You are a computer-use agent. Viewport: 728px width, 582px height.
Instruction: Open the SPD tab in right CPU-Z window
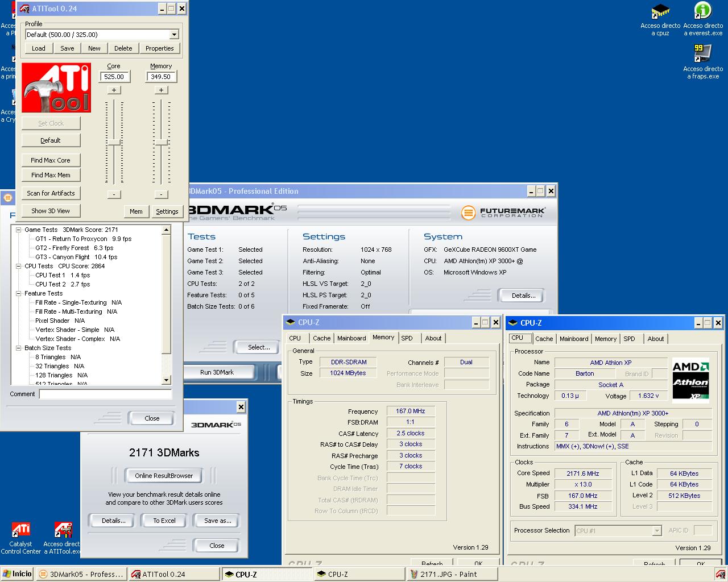tap(629, 339)
